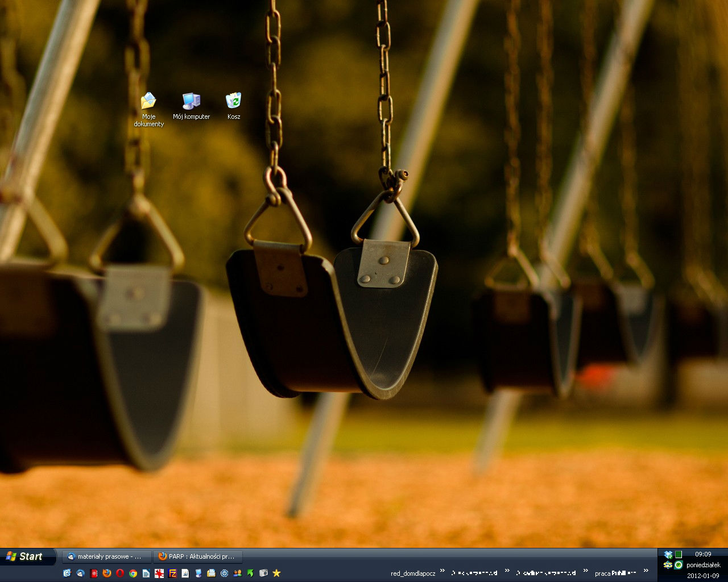Screen dimensions: 728x582
Task: Click the clock showing 09:09
Action: pos(703,554)
